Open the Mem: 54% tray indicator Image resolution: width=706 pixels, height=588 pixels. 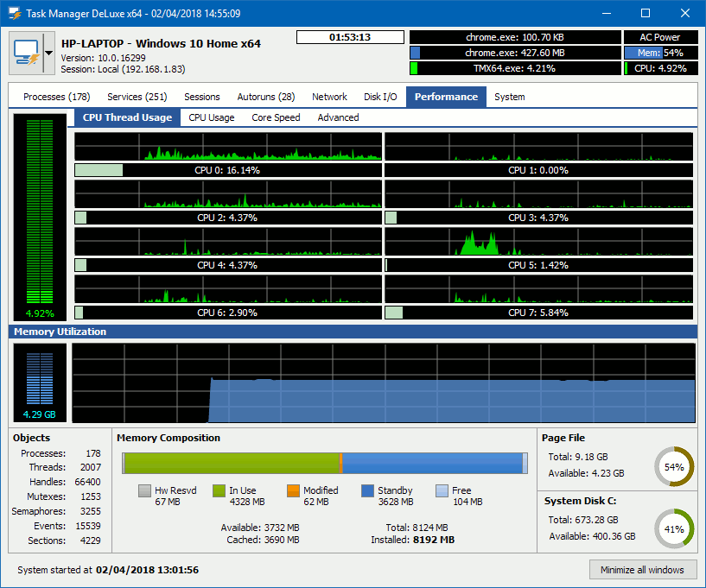click(660, 53)
